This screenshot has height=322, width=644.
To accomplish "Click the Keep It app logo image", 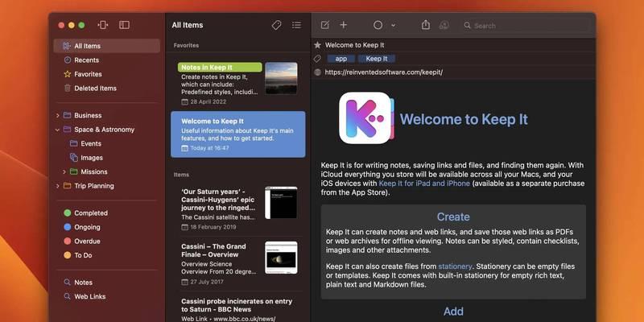I will 366,118.
